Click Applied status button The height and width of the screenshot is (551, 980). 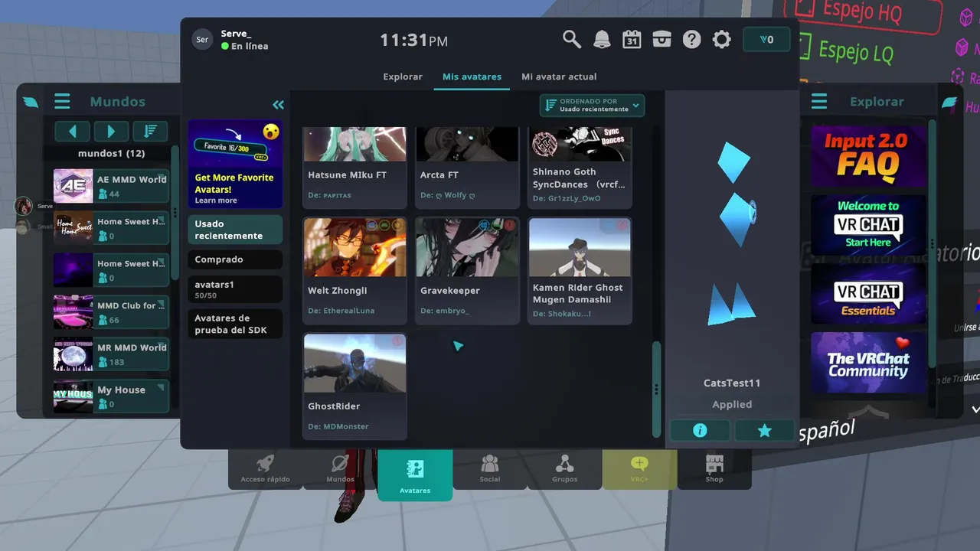732,404
